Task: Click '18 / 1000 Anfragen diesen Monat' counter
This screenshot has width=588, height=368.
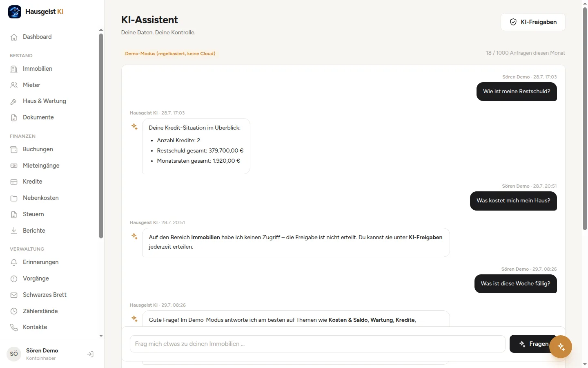Action: (x=526, y=53)
